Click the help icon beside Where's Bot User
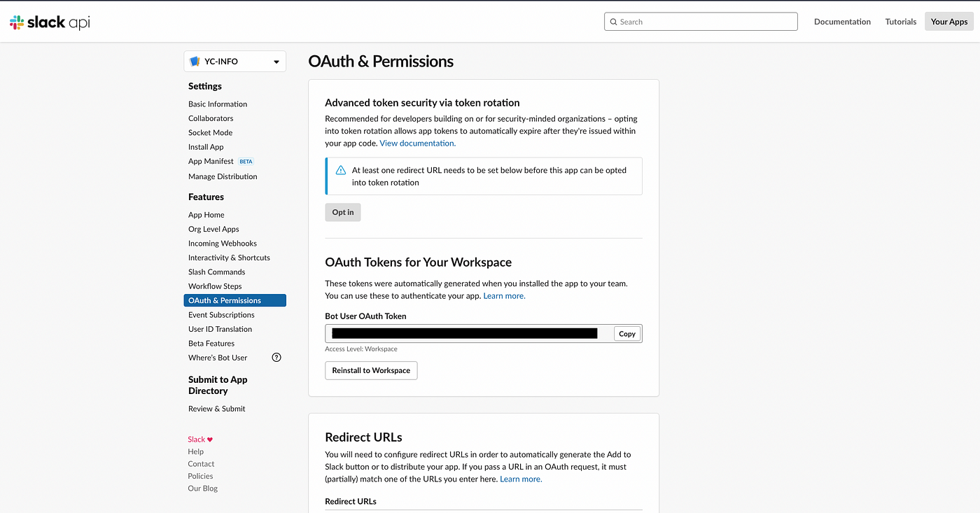Screen dimensions: 980x513 point(276,358)
